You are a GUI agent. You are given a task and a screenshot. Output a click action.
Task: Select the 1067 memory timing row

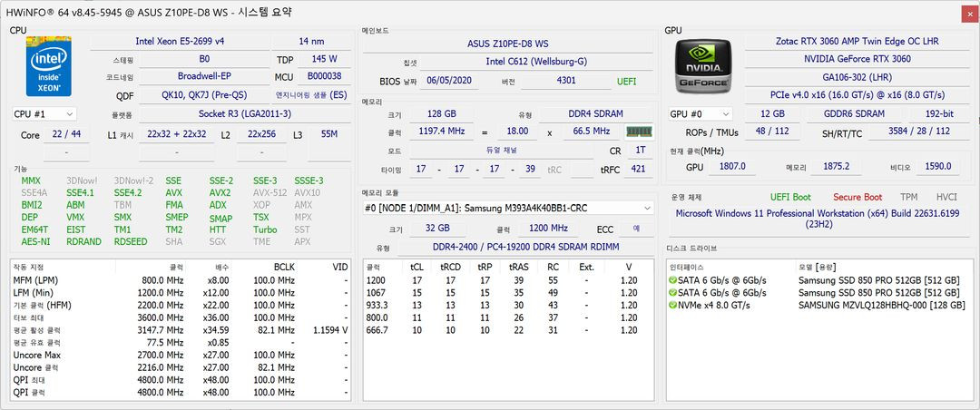[x=508, y=292]
